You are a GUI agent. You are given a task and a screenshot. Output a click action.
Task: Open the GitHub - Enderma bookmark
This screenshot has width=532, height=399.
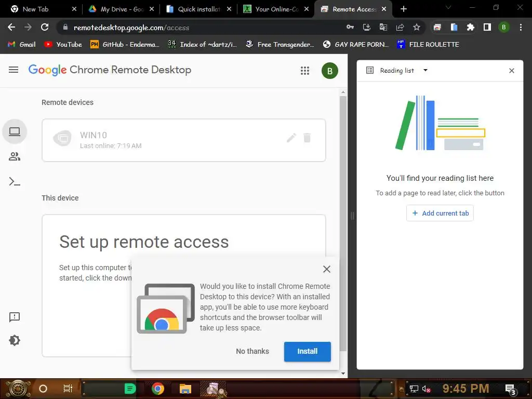pyautogui.click(x=125, y=45)
